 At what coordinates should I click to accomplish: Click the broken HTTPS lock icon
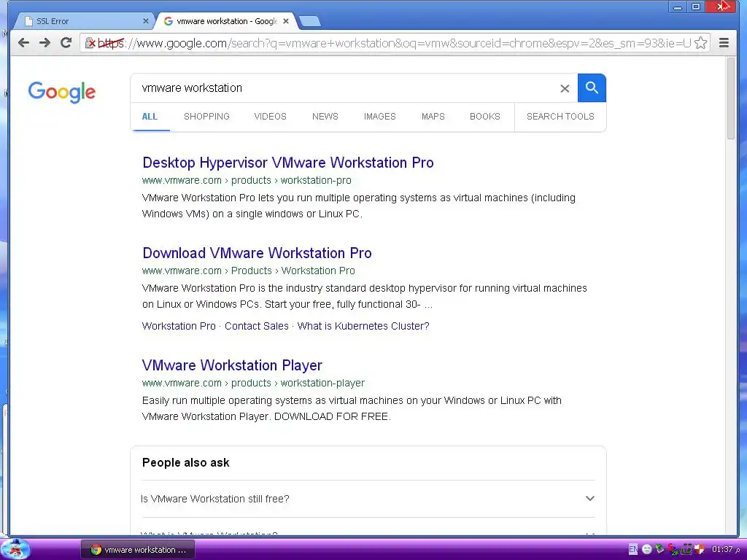point(90,43)
